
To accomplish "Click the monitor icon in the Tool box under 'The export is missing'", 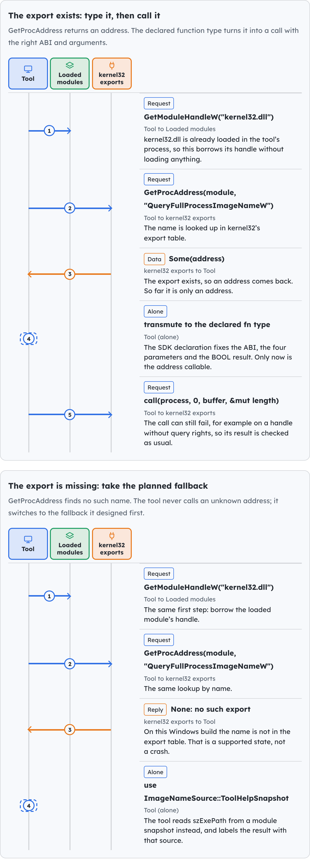I will click(28, 539).
